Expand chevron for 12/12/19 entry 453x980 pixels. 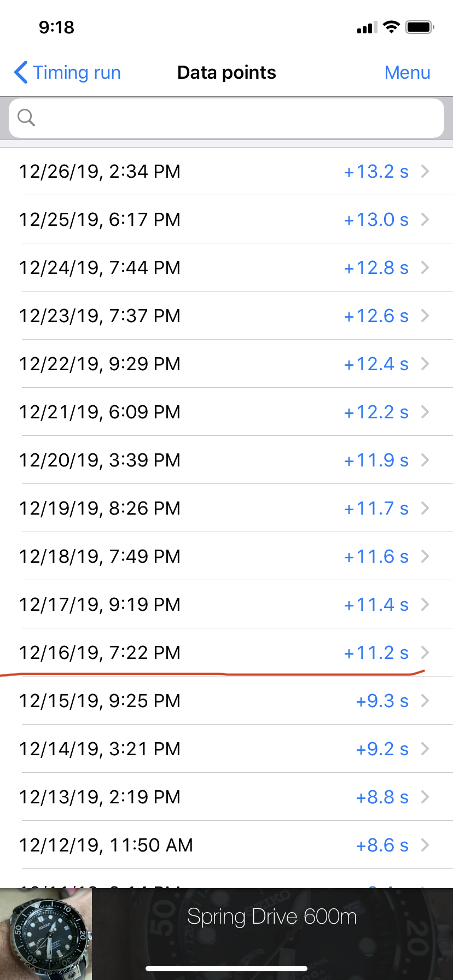pos(425,845)
